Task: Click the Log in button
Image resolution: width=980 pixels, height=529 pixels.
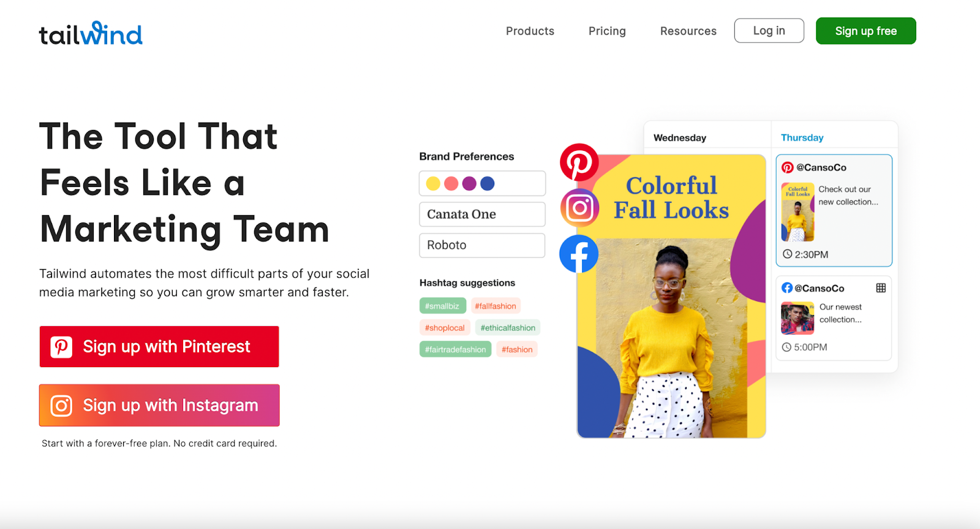Action: tap(769, 31)
